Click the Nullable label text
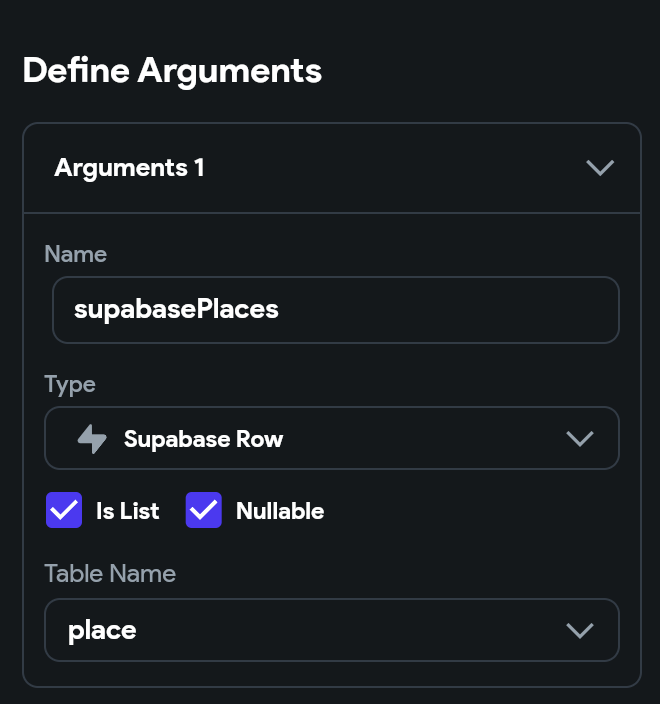 tap(280, 511)
